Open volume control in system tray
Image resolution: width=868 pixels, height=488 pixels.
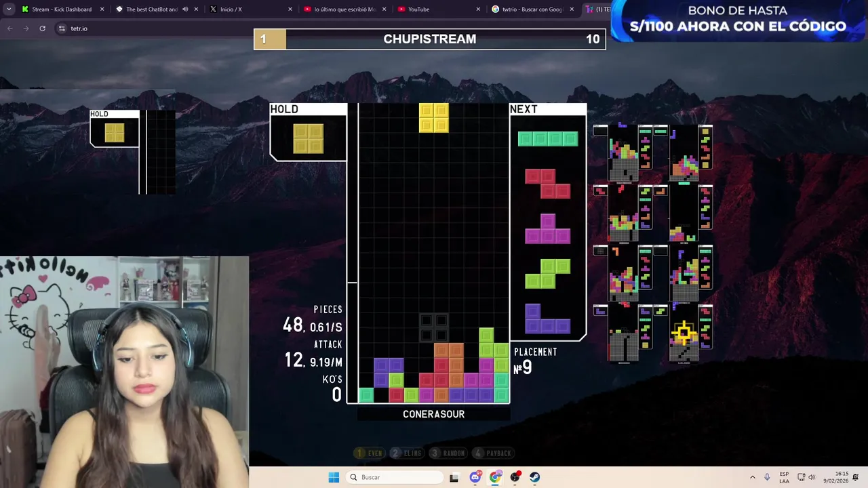(812, 477)
